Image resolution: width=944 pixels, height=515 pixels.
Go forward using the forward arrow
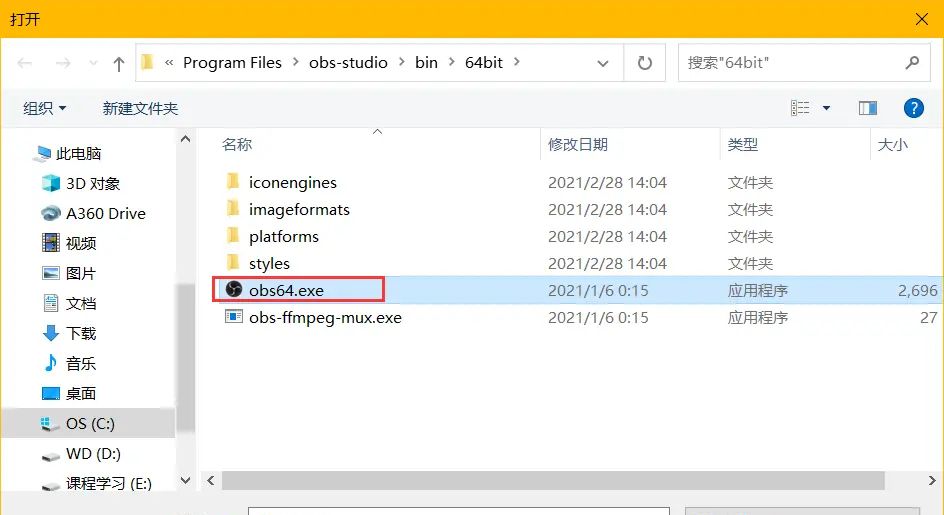tap(63, 63)
